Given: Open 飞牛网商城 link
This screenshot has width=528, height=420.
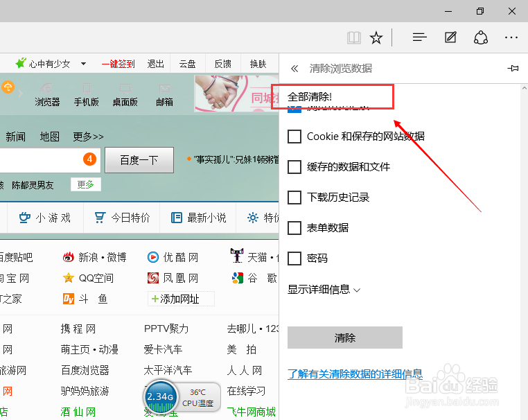Looking at the screenshot, I should tap(252, 412).
